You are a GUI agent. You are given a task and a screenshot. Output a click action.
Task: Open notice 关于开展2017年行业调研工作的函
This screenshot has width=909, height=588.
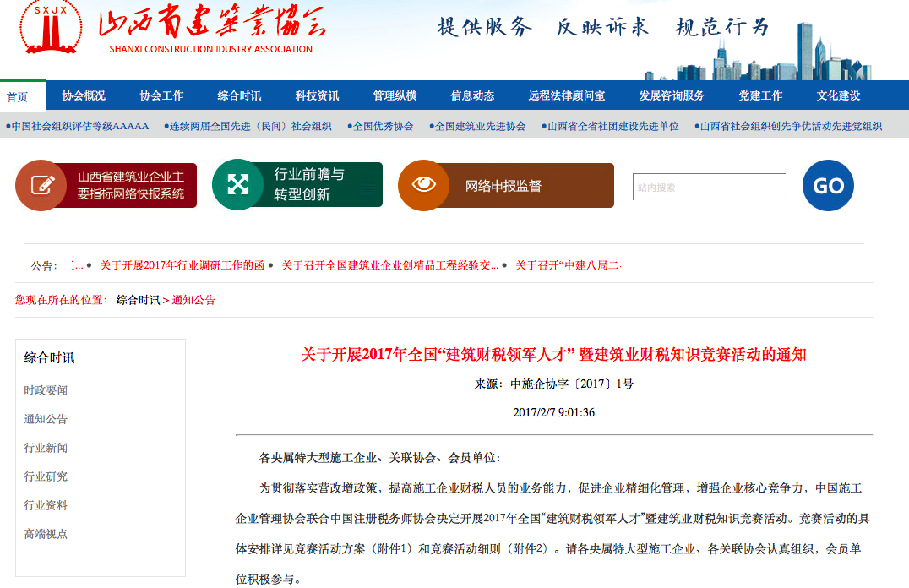[x=182, y=265]
